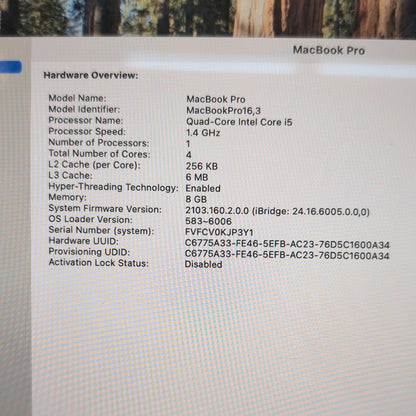
Task: Click the Model Identifier label
Action: pos(84,109)
